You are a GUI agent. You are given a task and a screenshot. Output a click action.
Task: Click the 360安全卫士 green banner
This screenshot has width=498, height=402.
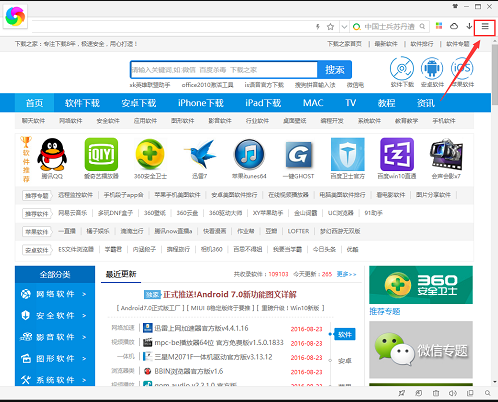tap(421, 285)
